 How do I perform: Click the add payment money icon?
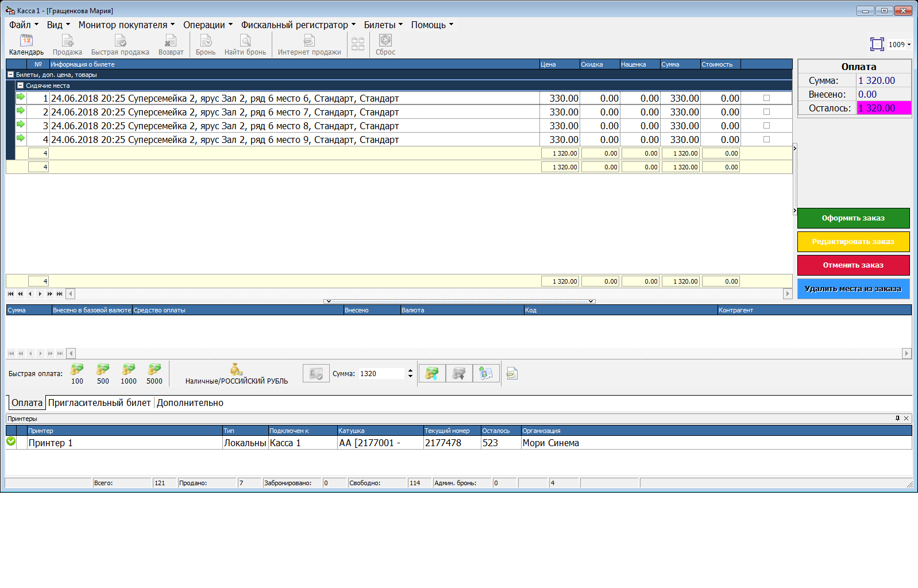click(x=432, y=374)
